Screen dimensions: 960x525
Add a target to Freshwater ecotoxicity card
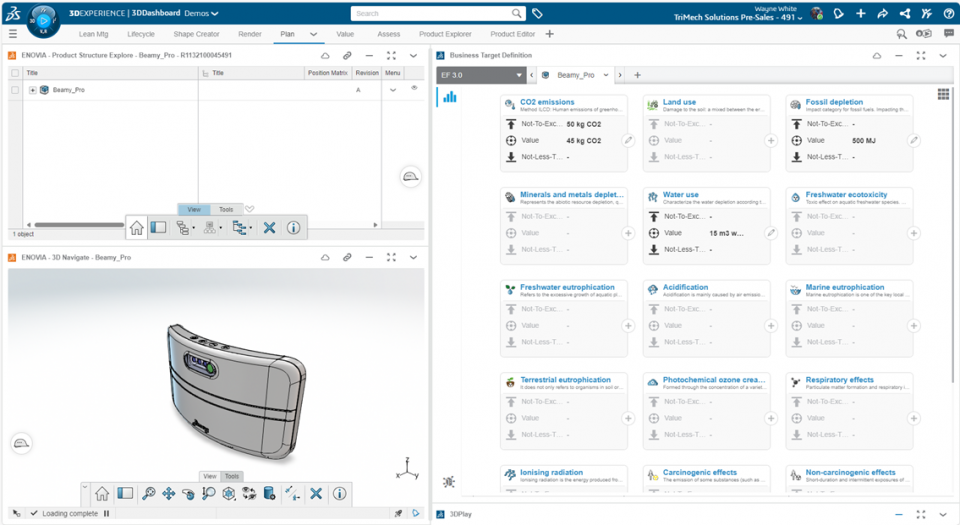tap(913, 233)
